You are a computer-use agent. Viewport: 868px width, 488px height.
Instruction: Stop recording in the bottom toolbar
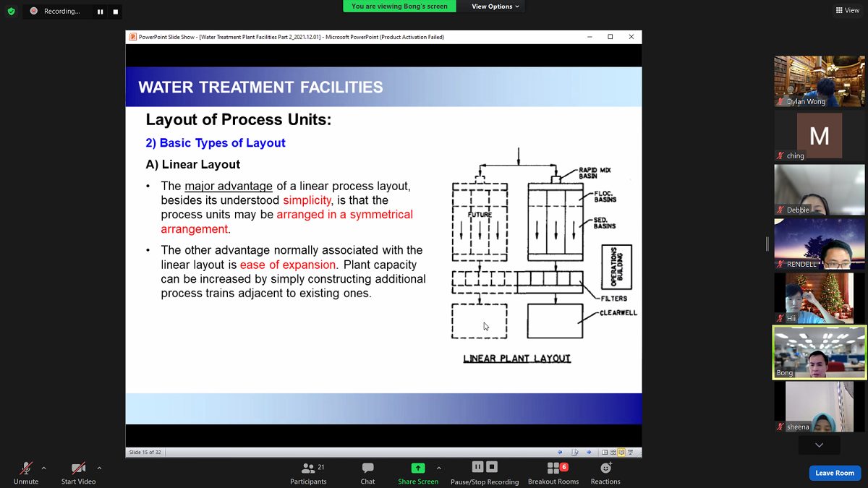(492, 467)
